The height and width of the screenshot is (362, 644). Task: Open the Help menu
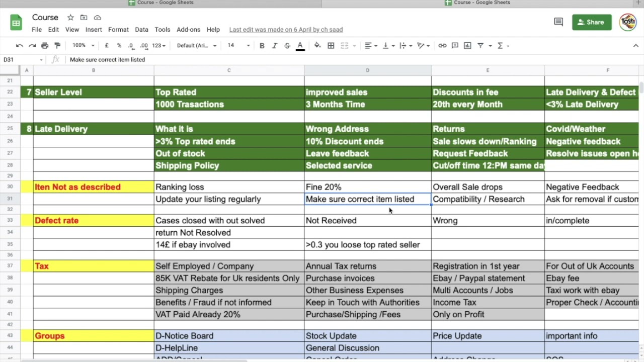(x=213, y=30)
